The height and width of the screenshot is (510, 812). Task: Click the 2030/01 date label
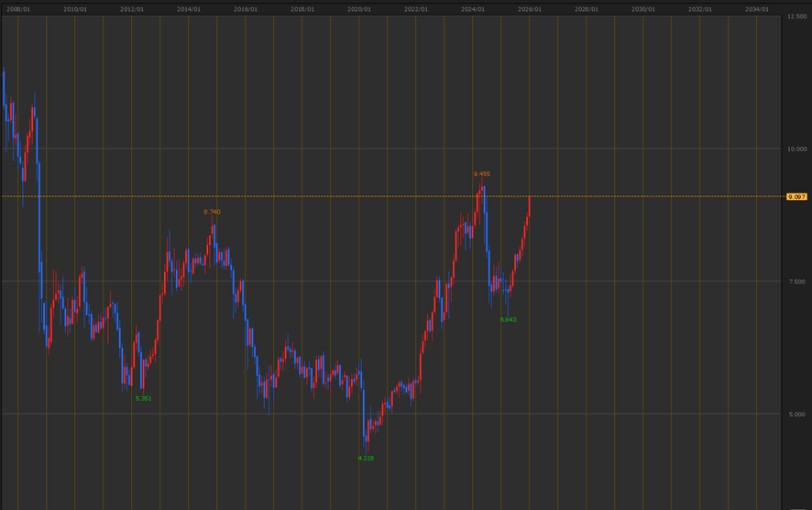(x=643, y=8)
